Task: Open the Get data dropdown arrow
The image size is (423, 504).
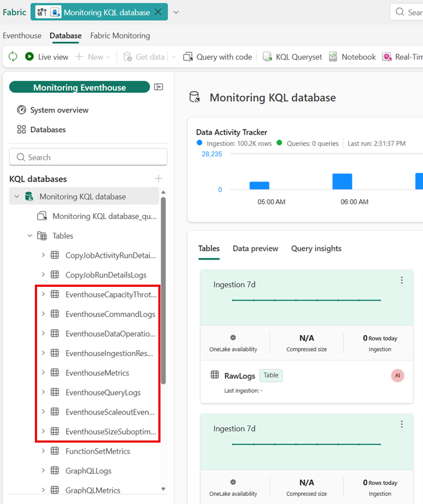Action: [174, 57]
